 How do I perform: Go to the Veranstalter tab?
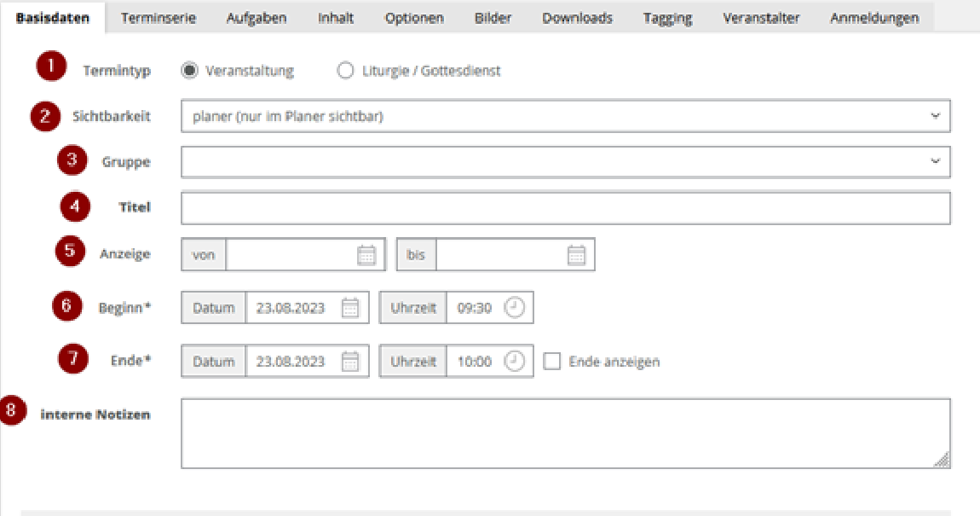point(761,18)
